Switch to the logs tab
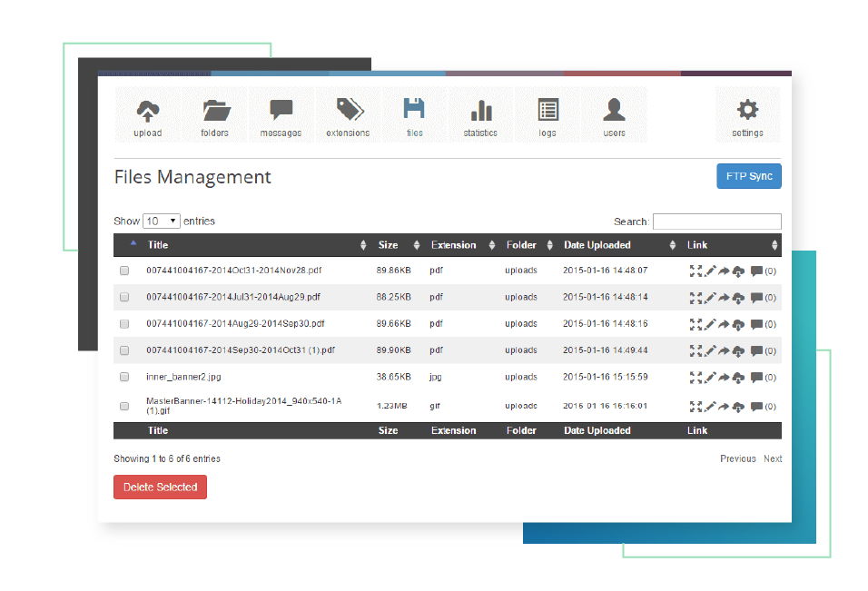The image size is (868, 591). (x=547, y=115)
